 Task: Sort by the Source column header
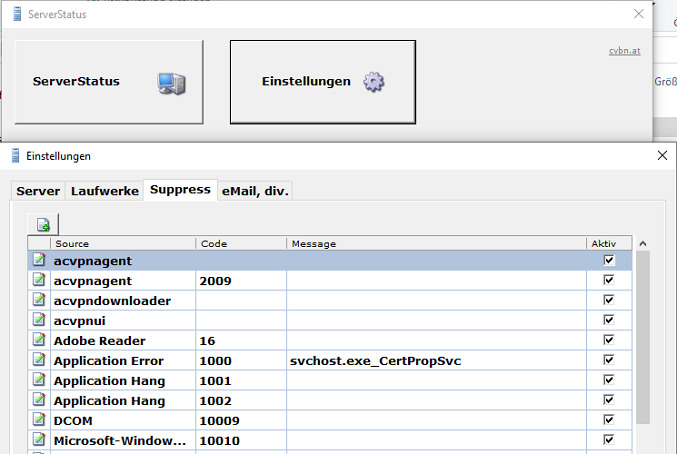coord(123,243)
